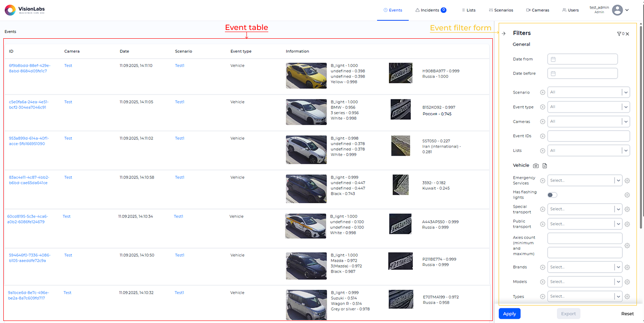Click the plus icon next to Scenario filter
Screen dimensions: 644x323
click(x=543, y=92)
